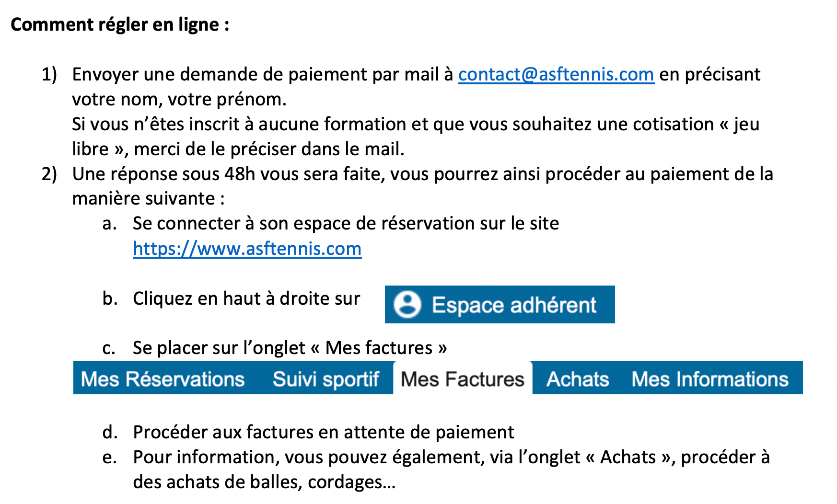The width and height of the screenshot is (837, 504).
Task: Click the step 'Se placer sur l'onglet' text
Action: tap(290, 348)
